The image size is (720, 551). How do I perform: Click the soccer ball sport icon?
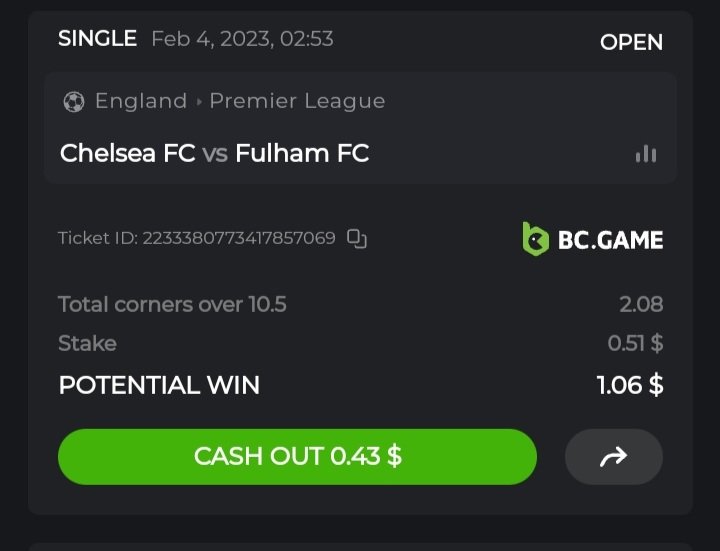click(x=73, y=101)
